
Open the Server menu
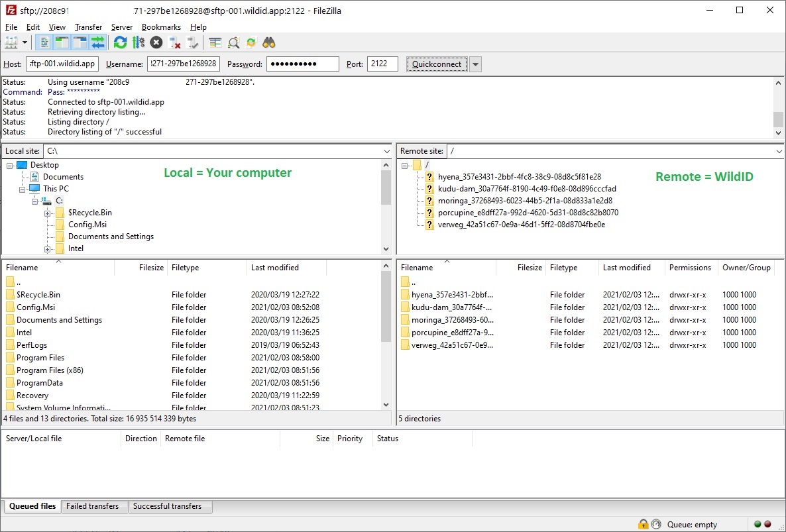(x=122, y=27)
